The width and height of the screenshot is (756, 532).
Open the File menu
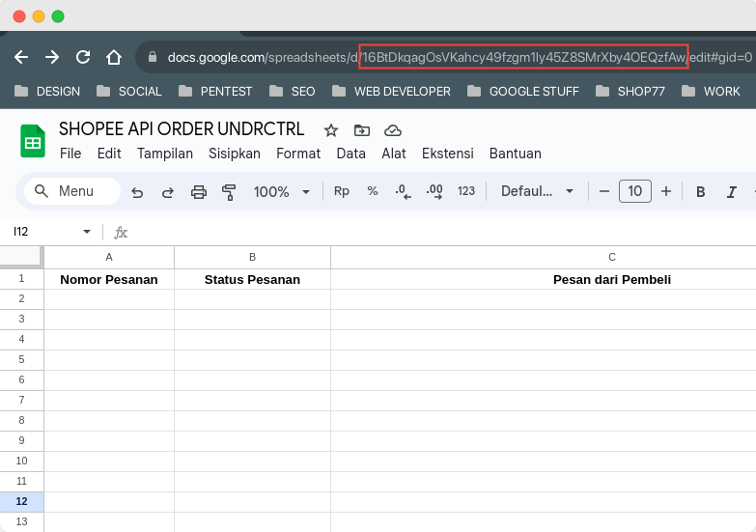pyautogui.click(x=70, y=154)
